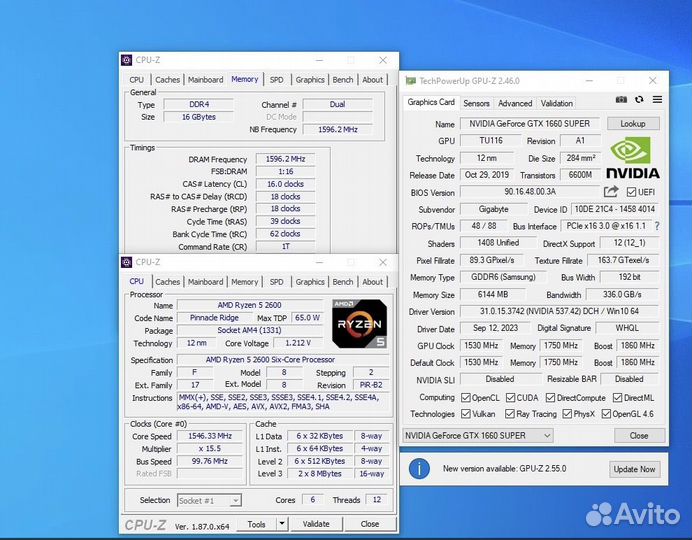Viewport: 692px width, 540px height.
Task: Open the GPU selection dropdown in GPU-Z
Action: (x=478, y=435)
